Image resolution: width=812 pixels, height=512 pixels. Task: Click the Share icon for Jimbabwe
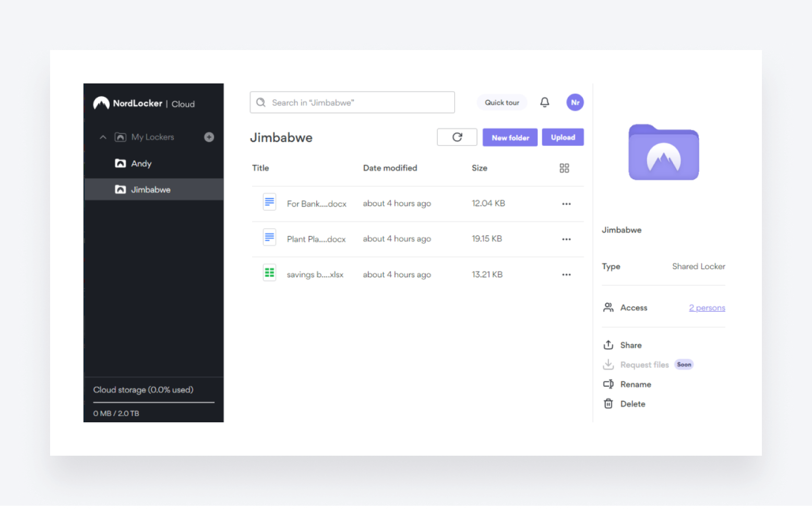(608, 345)
